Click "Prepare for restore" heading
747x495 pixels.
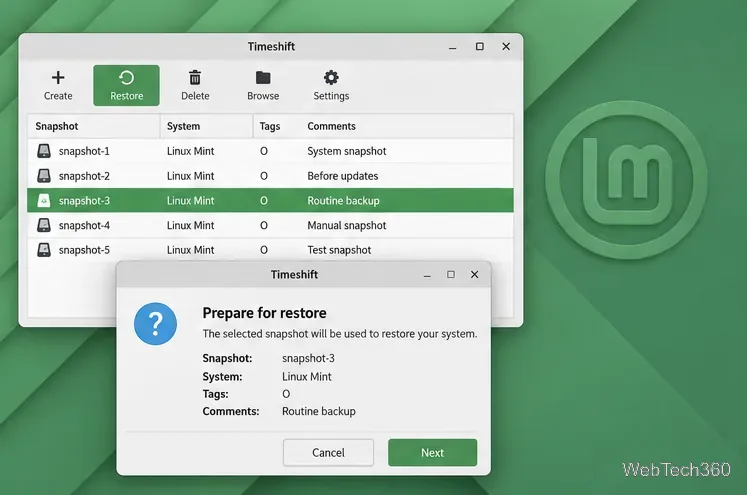(x=264, y=313)
